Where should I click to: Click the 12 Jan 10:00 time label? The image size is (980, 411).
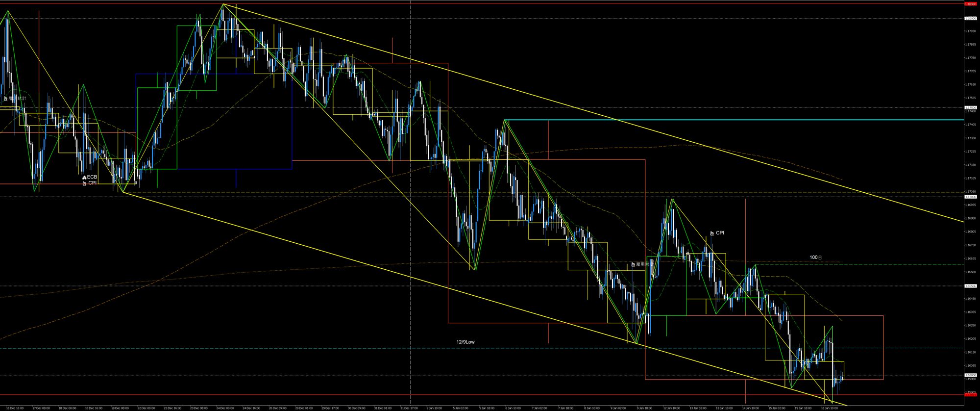click(671, 408)
